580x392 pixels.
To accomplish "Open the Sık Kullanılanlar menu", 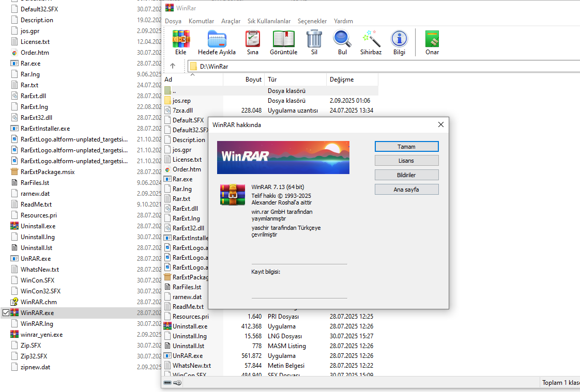I will [x=269, y=21].
